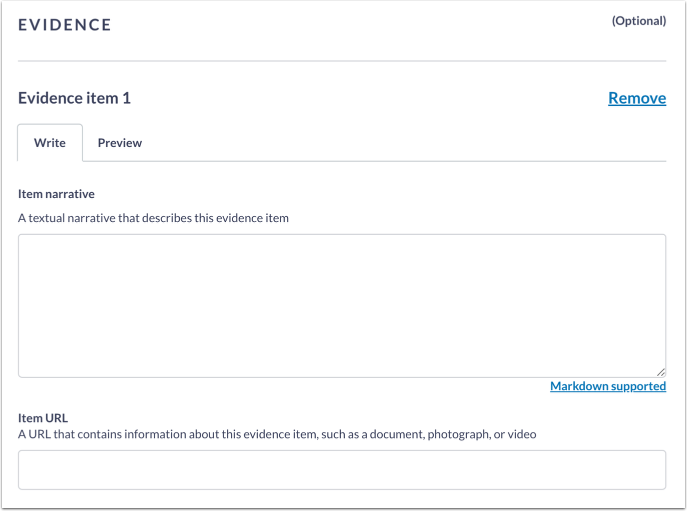The height and width of the screenshot is (511, 687).
Task: Click into the Item URL field
Action: click(x=342, y=469)
